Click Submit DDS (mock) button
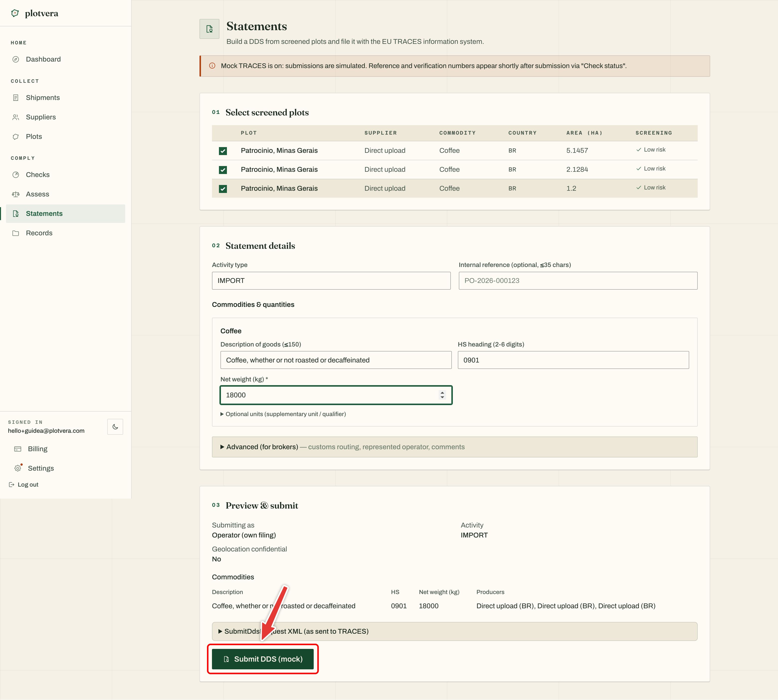The image size is (778, 700). 263,659
